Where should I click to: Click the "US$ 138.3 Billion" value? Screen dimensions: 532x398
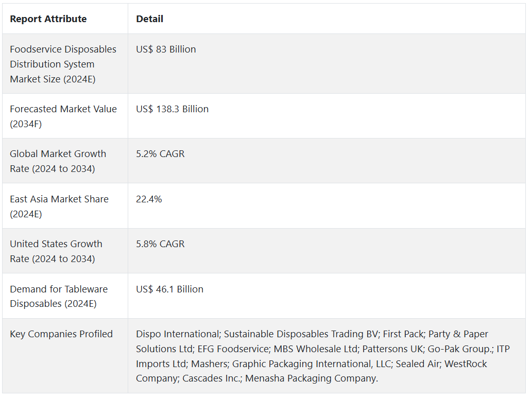(x=172, y=109)
